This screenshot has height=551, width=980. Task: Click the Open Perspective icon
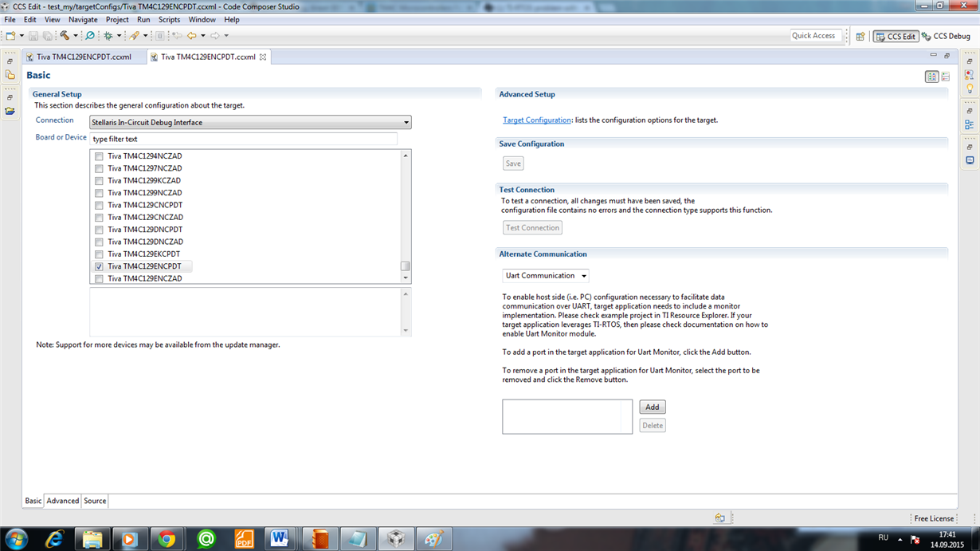pyautogui.click(x=860, y=37)
